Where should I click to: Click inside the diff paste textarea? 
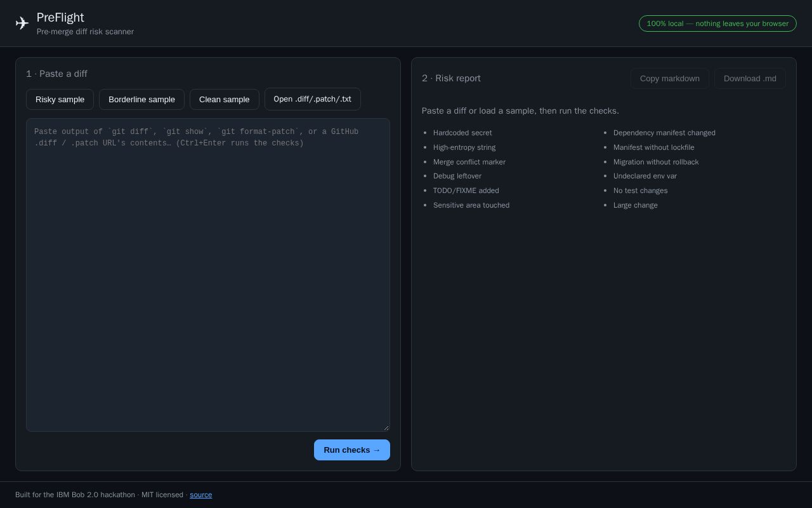pos(208,275)
